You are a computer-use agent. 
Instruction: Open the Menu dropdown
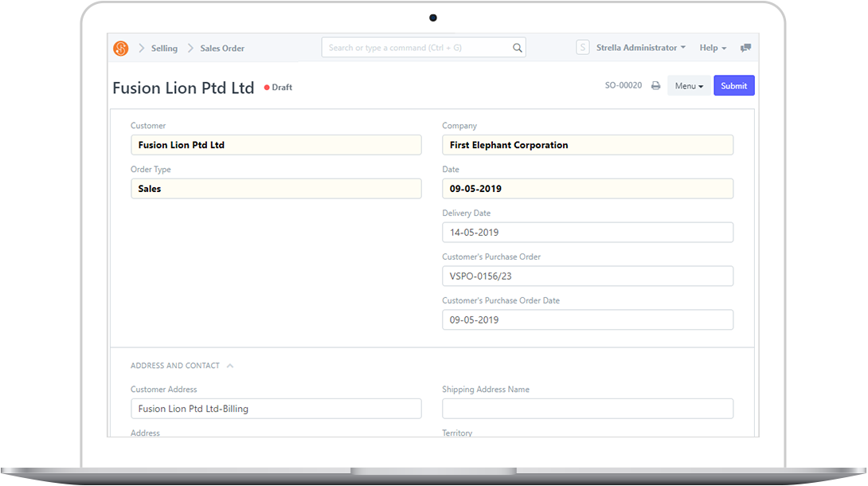tap(688, 85)
